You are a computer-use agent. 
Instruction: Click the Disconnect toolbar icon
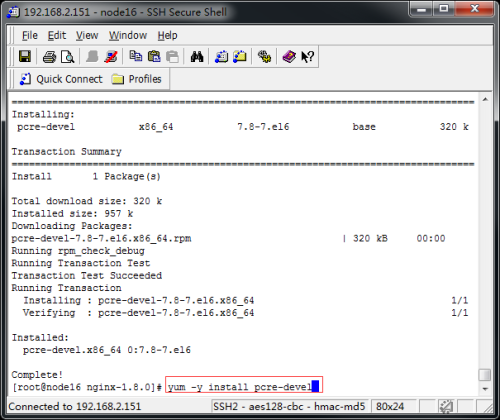pos(111,56)
